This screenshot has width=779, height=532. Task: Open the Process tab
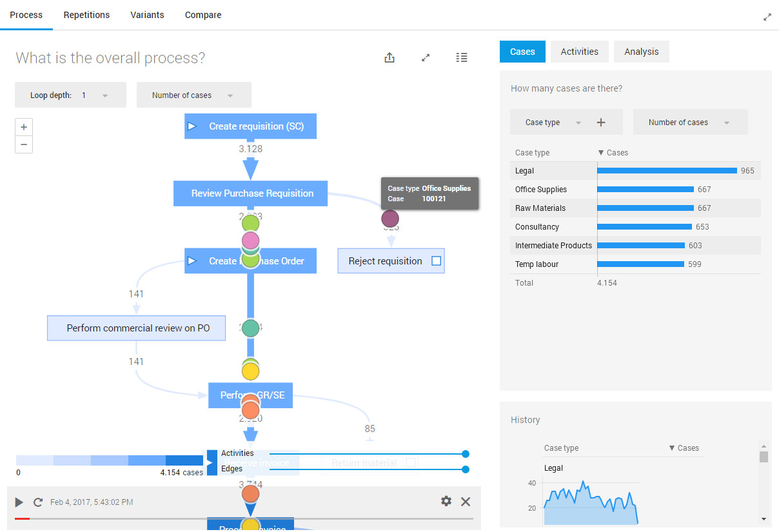[x=26, y=15]
